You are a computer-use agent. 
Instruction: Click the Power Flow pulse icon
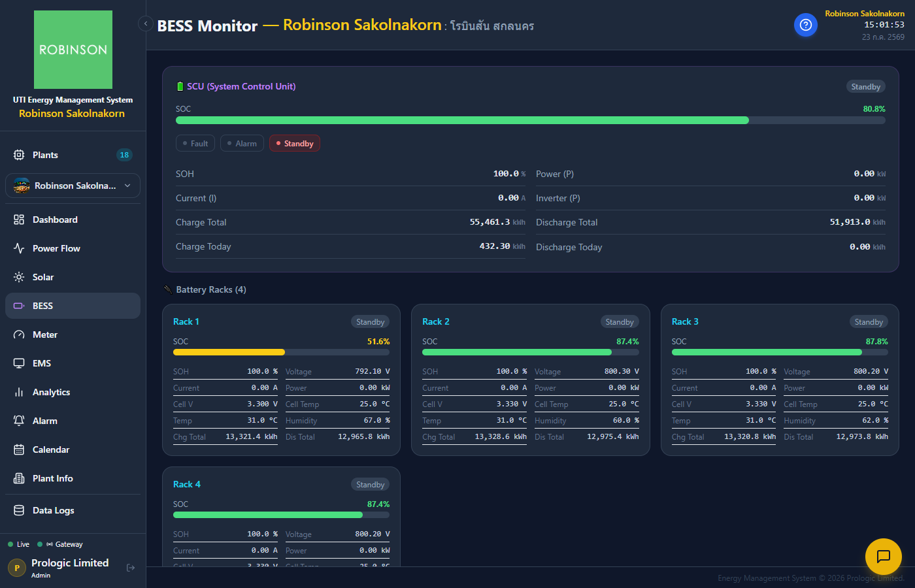(x=19, y=248)
